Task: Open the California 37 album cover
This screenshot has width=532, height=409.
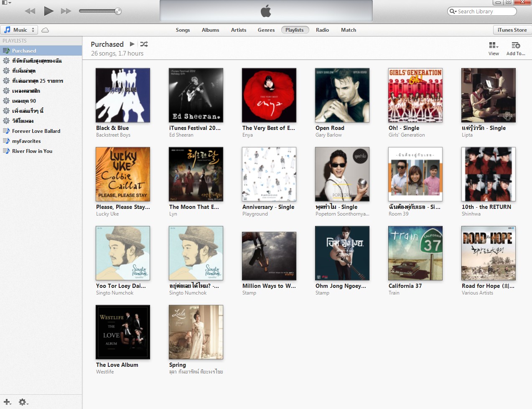Action: click(x=415, y=253)
